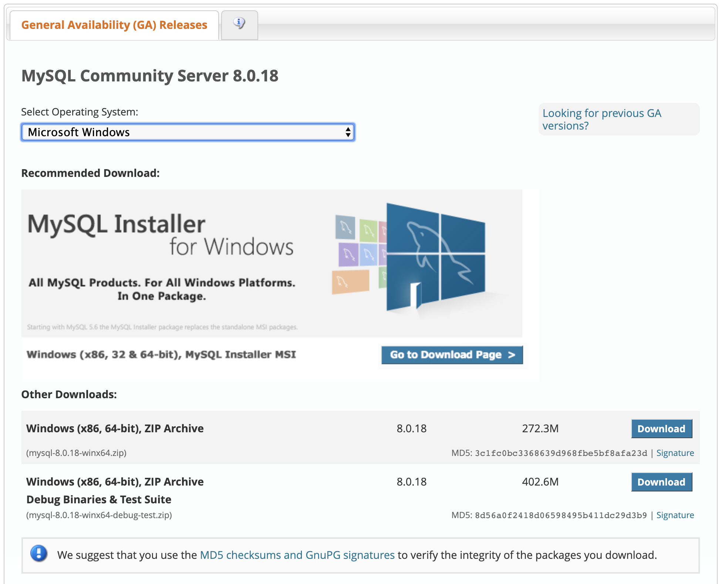The image size is (728, 584).
Task: Click the green dolphin tile in banner
Action: tap(368, 231)
